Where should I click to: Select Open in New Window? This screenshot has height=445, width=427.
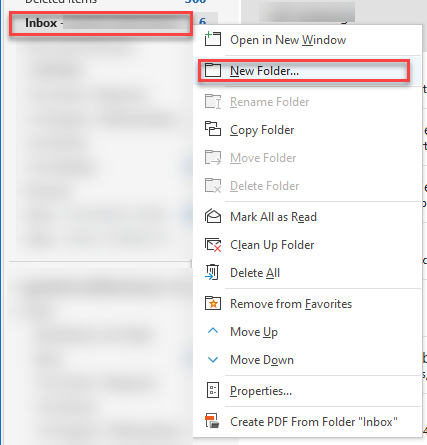(288, 40)
